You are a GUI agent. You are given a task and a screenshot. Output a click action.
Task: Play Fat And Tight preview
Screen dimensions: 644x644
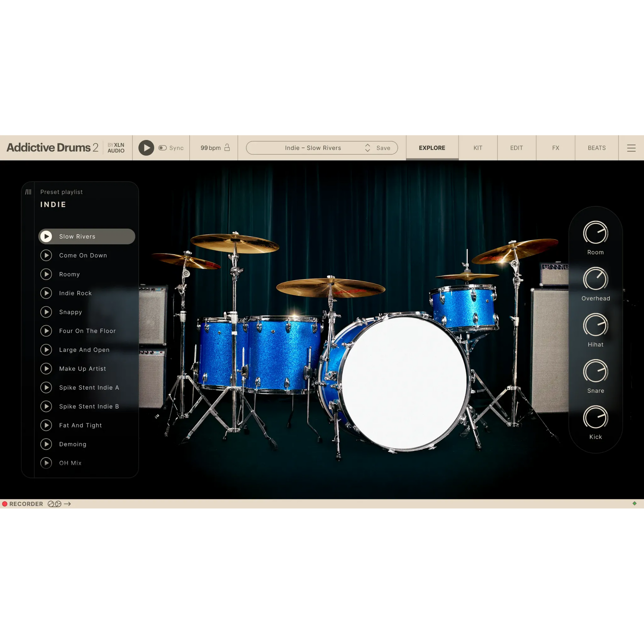(x=46, y=425)
